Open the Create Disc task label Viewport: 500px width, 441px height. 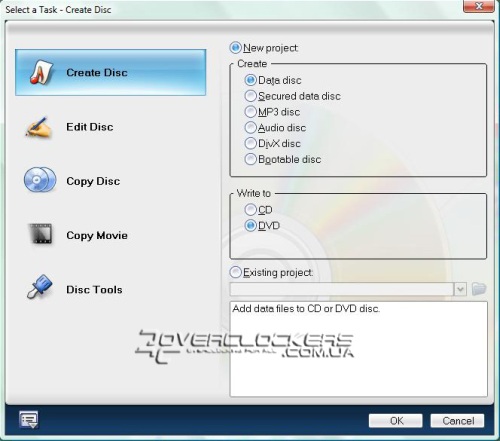click(x=97, y=72)
